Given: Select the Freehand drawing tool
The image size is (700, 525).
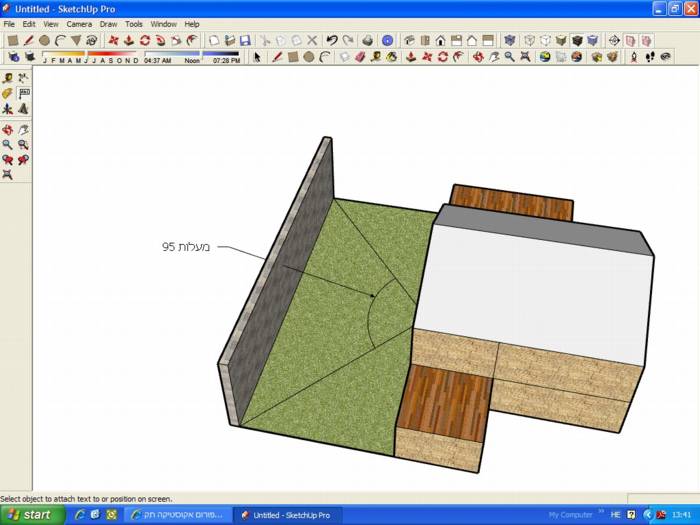Looking at the screenshot, I should (x=92, y=41).
